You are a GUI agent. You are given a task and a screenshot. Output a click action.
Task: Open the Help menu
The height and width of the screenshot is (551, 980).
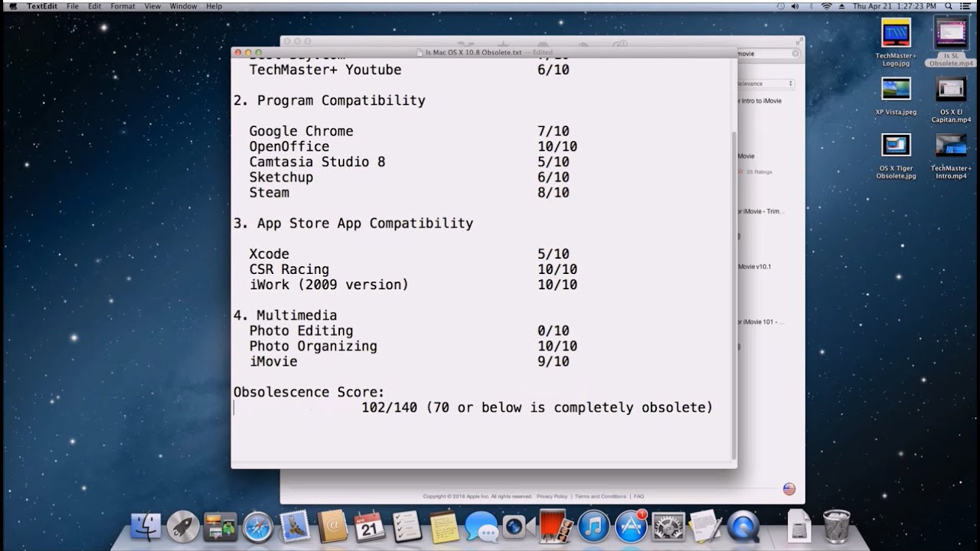click(214, 6)
